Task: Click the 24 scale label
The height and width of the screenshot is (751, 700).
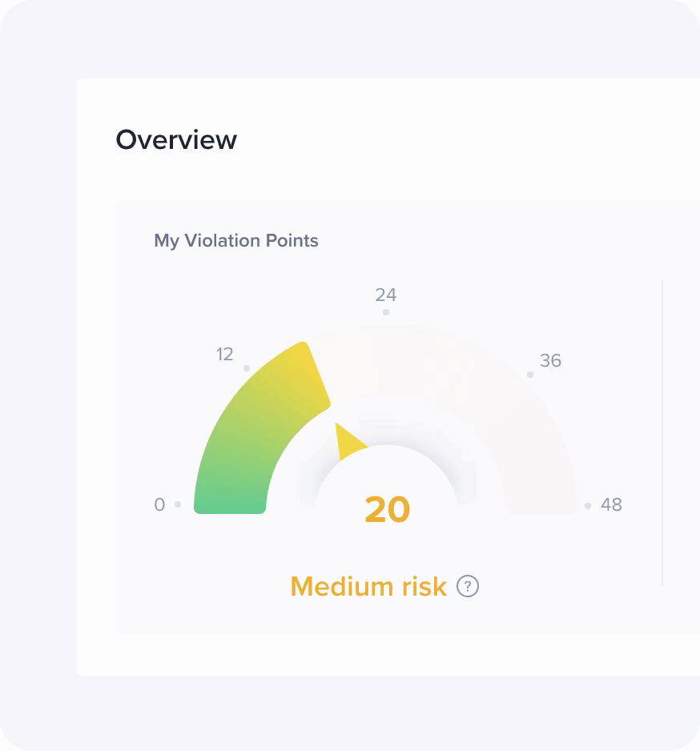Action: 386,295
